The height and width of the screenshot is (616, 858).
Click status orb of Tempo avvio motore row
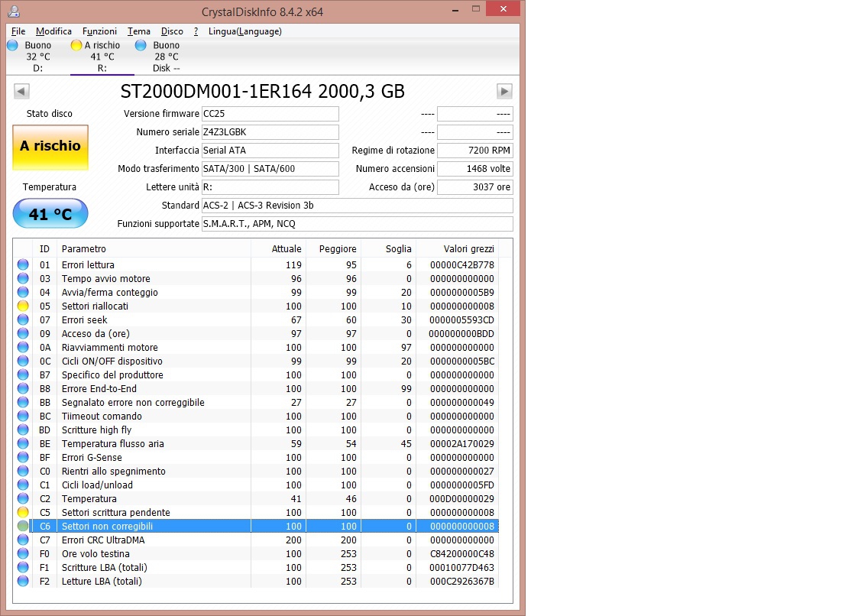(23, 279)
